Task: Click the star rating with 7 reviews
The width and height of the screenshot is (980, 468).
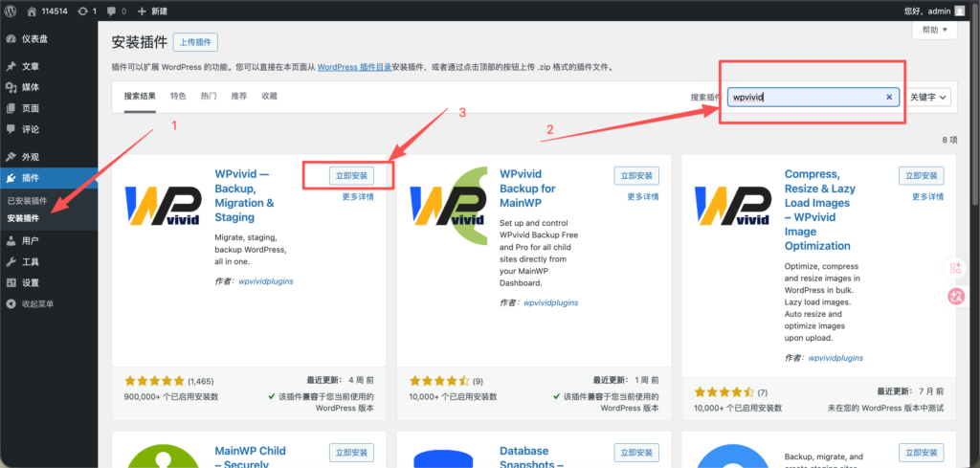Action: [724, 392]
